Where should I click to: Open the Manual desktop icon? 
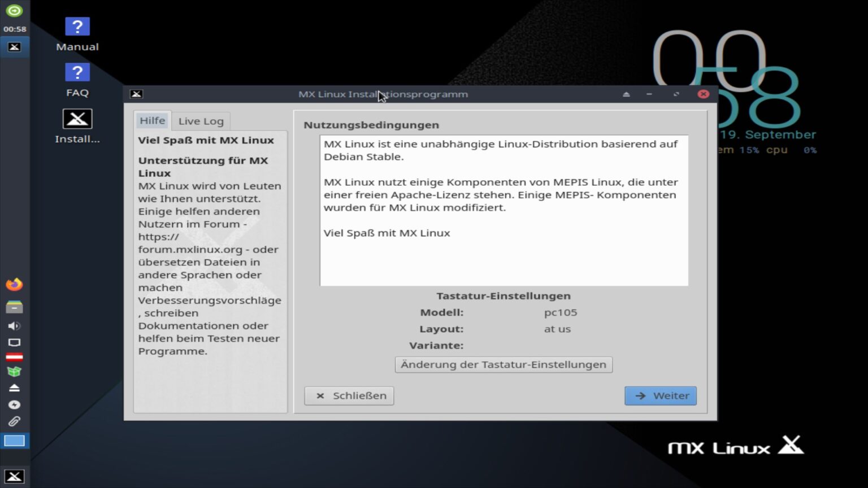coord(76,26)
